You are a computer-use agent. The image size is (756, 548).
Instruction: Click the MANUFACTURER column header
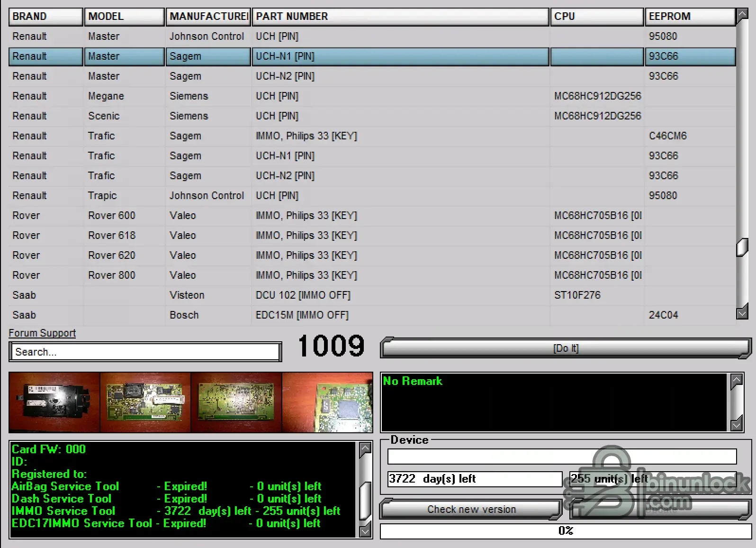[x=208, y=17]
